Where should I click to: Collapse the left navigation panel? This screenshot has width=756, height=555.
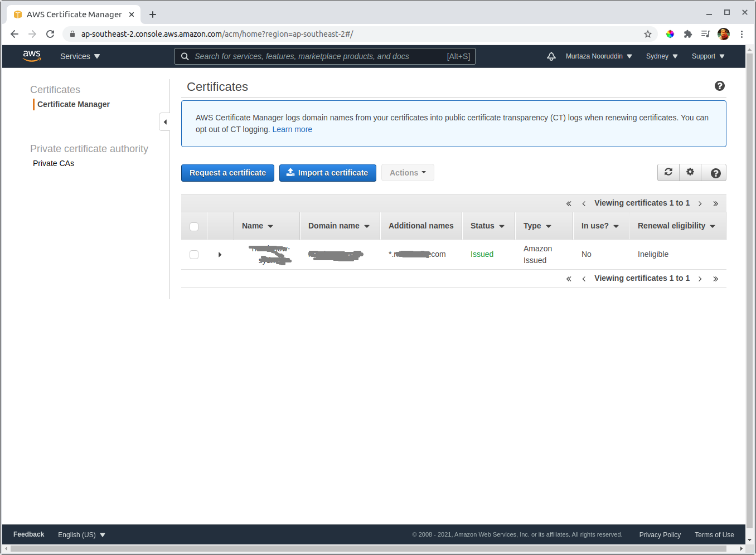(x=164, y=121)
